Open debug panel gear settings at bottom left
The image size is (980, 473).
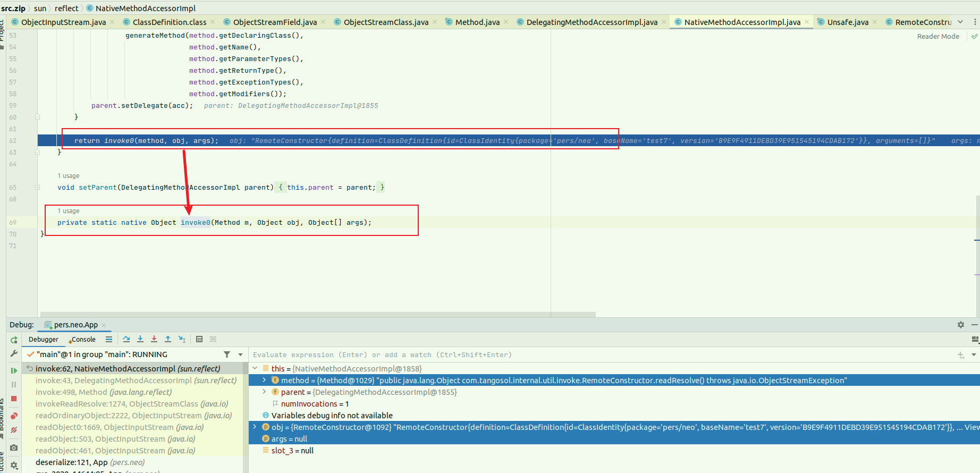click(14, 465)
